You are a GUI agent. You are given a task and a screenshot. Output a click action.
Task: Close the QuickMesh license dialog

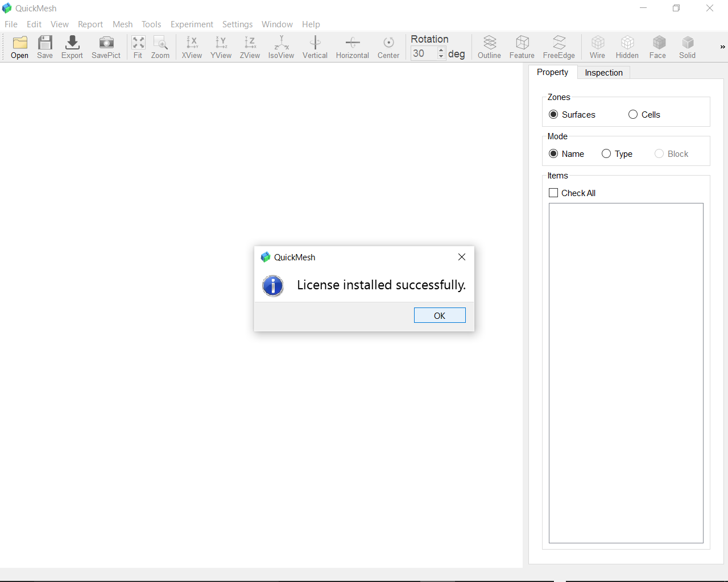(x=462, y=257)
